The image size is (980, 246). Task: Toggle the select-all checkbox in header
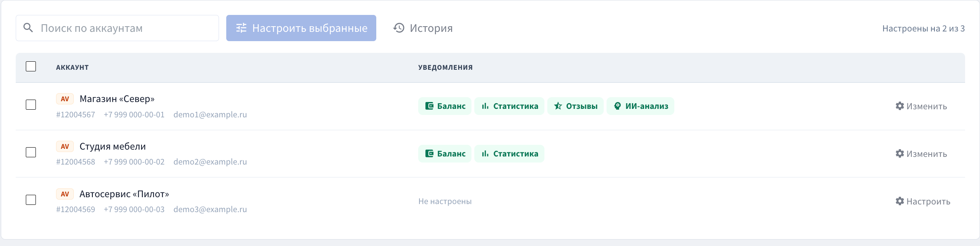pos(31,67)
